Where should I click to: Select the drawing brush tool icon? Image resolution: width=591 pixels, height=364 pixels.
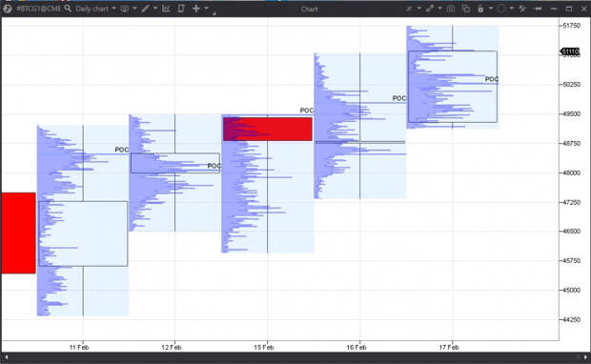(145, 9)
